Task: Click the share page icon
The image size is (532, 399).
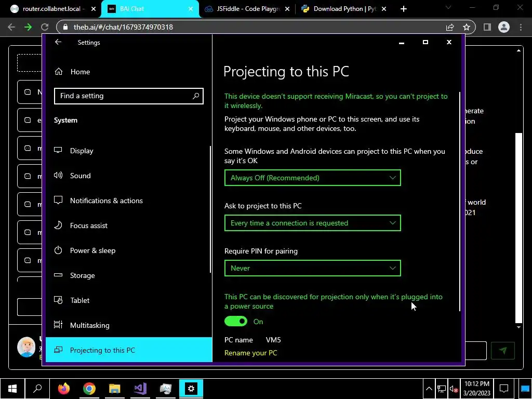Action: (450, 27)
